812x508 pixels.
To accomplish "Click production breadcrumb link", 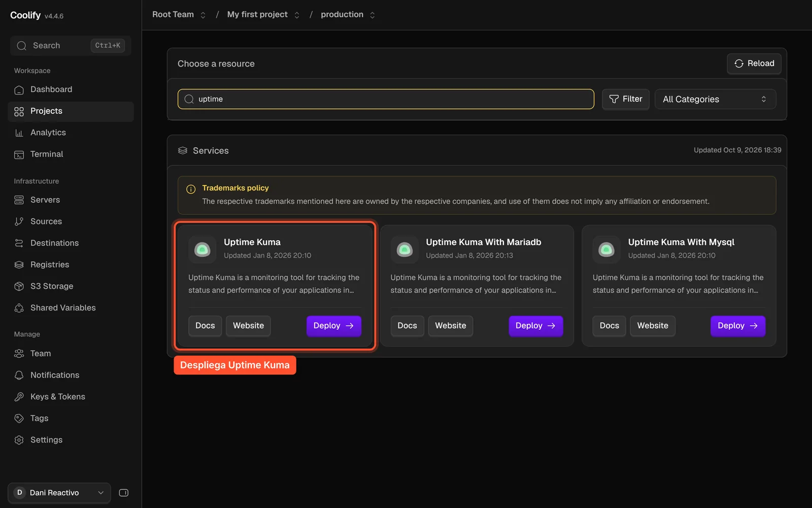I will pos(342,15).
